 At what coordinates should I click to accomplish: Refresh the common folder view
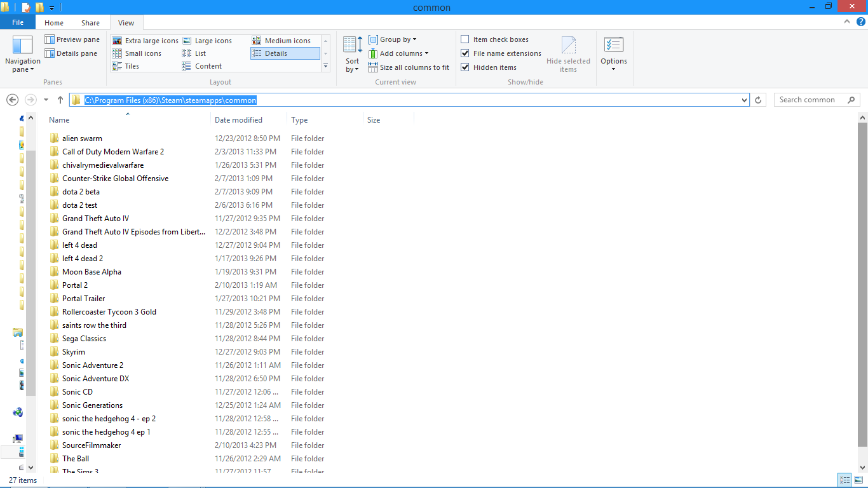758,100
